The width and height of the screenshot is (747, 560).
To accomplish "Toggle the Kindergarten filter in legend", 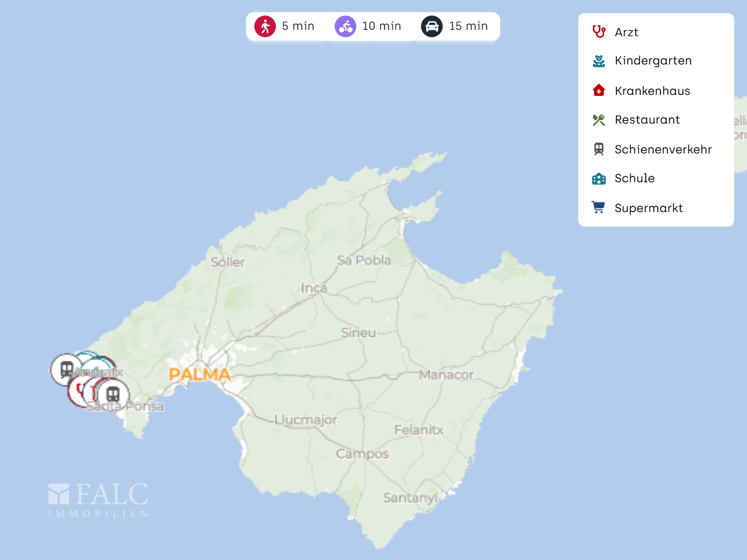I will pyautogui.click(x=653, y=61).
